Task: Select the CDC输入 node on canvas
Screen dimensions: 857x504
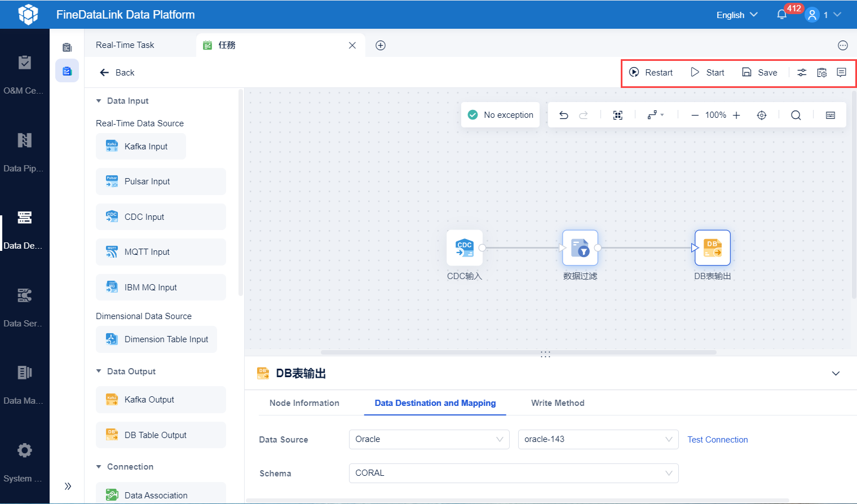Action: [465, 248]
